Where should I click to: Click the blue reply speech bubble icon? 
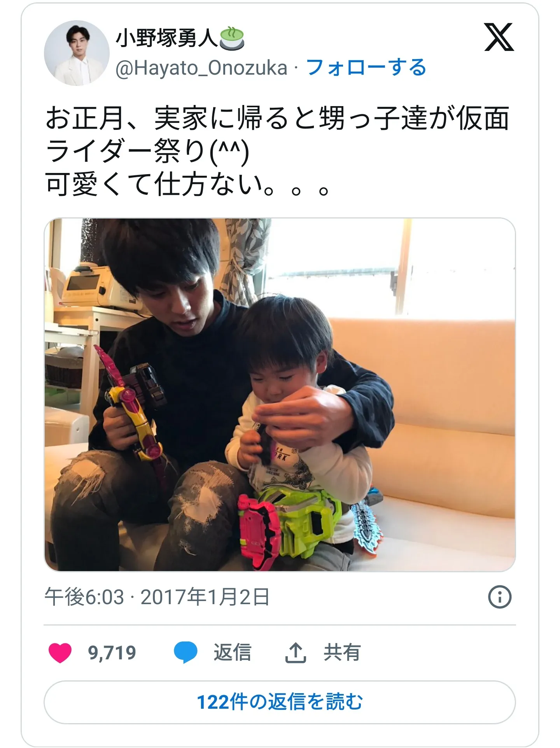(x=185, y=653)
